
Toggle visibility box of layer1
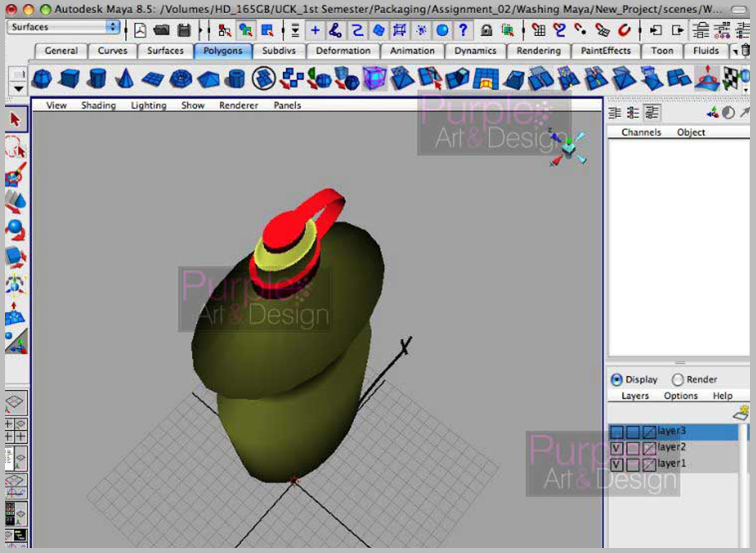[616, 464]
